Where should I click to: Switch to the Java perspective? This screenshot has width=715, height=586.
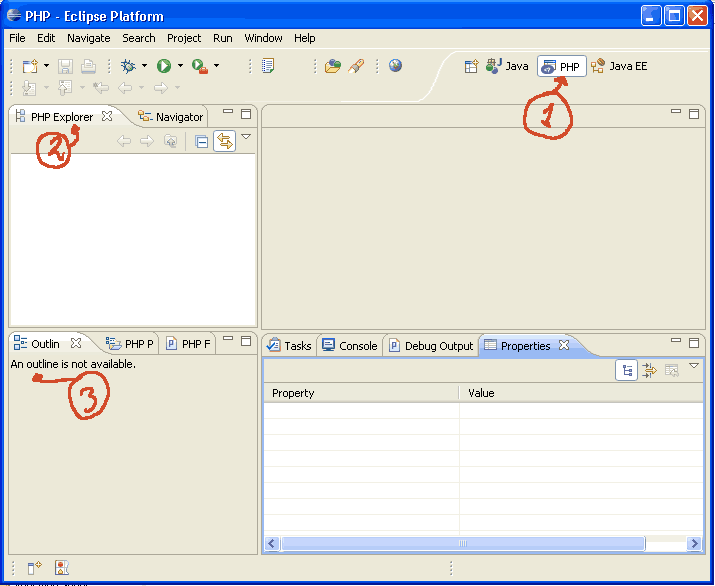pos(507,67)
